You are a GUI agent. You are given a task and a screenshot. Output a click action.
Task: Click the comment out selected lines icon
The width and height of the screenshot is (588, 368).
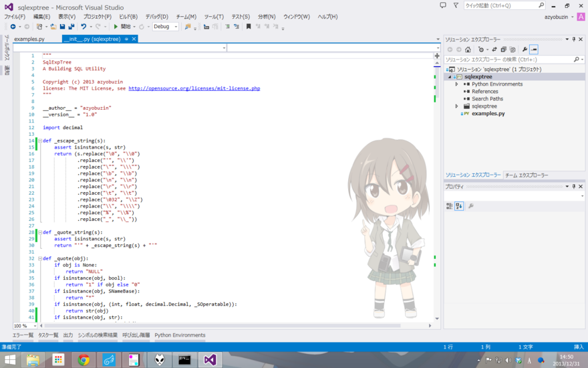(x=227, y=27)
